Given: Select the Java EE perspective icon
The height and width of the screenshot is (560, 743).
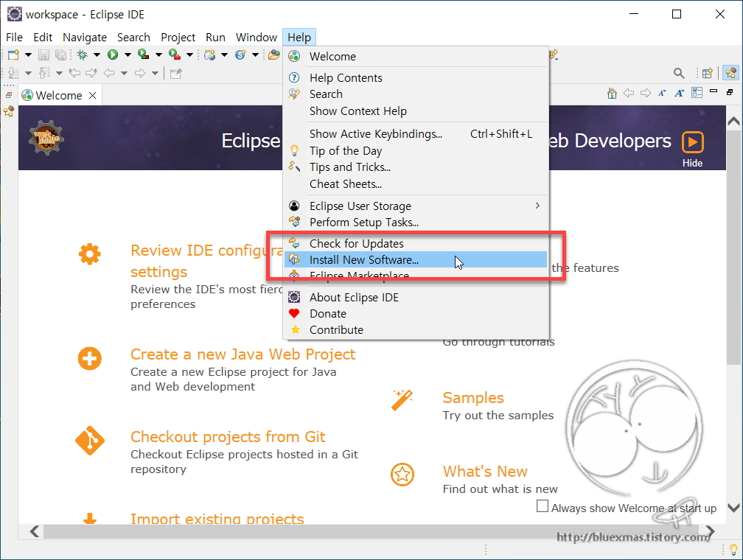Looking at the screenshot, I should (x=731, y=73).
